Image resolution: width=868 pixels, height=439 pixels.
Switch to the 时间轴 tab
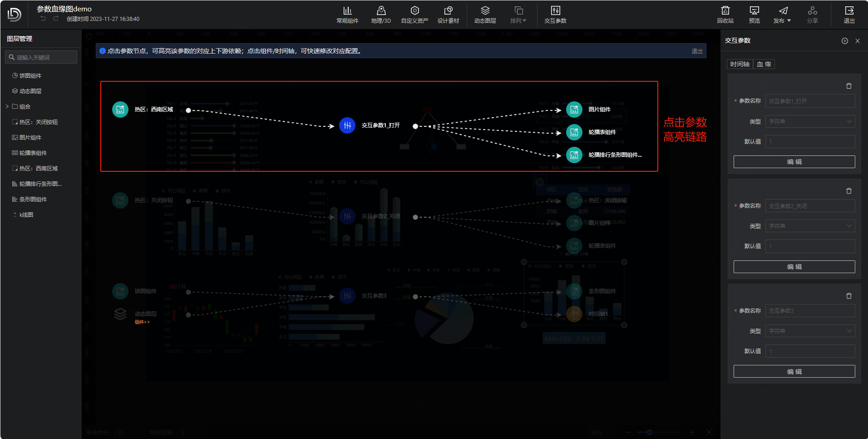[740, 64]
